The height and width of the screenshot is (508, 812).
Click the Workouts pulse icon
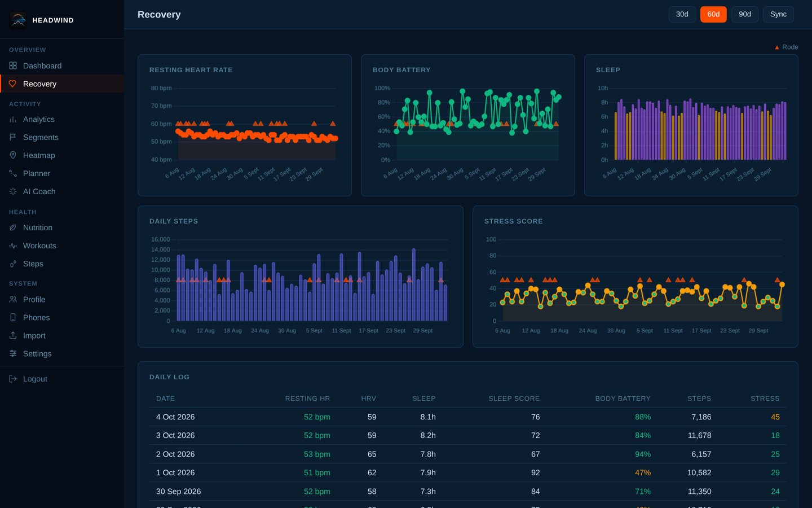coord(13,246)
